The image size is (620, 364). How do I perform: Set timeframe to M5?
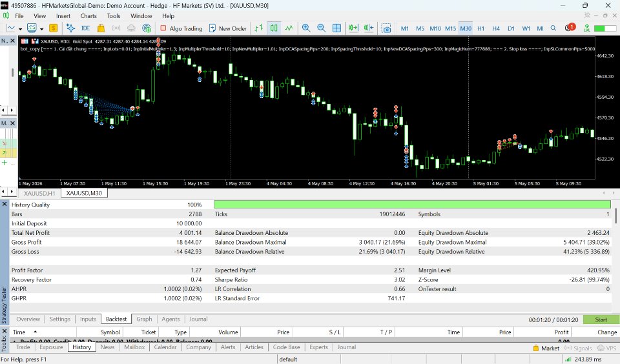420,28
